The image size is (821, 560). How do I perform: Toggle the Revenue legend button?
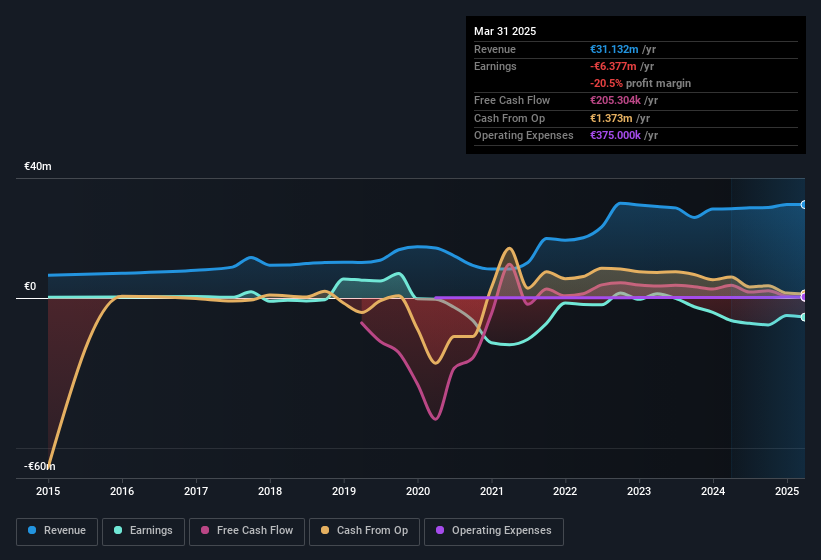[x=57, y=531]
